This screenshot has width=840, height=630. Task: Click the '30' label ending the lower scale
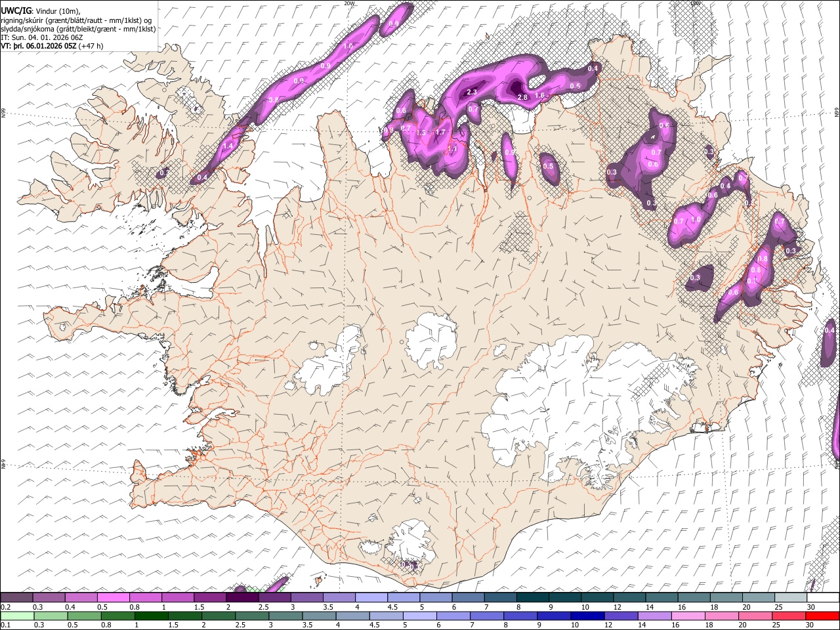[x=811, y=625]
